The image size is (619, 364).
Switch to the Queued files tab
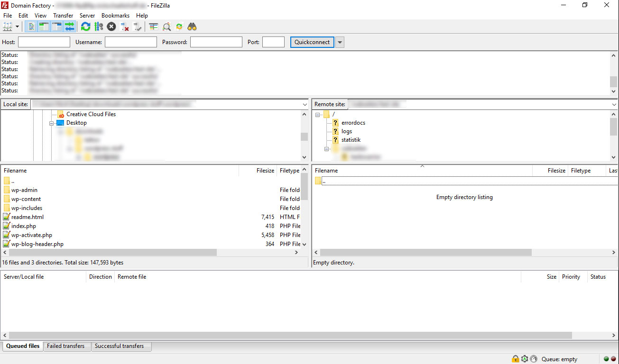click(23, 346)
